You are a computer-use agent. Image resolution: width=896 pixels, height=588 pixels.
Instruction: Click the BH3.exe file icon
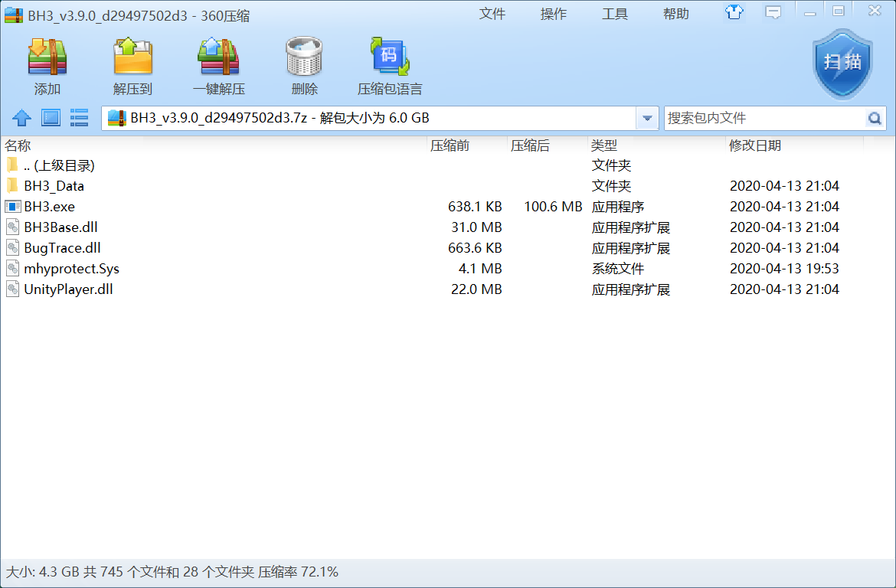pos(12,206)
